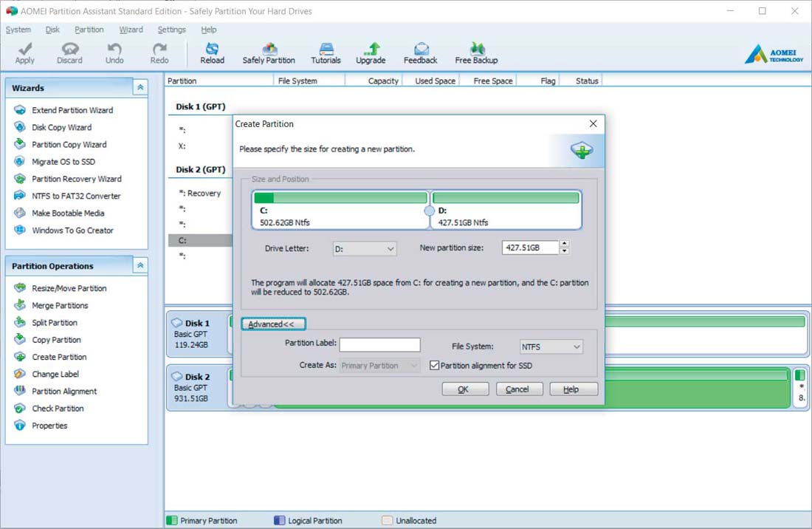Screen dimensions: 812x529
Task: Click the Used Space column header
Action: (x=431, y=81)
